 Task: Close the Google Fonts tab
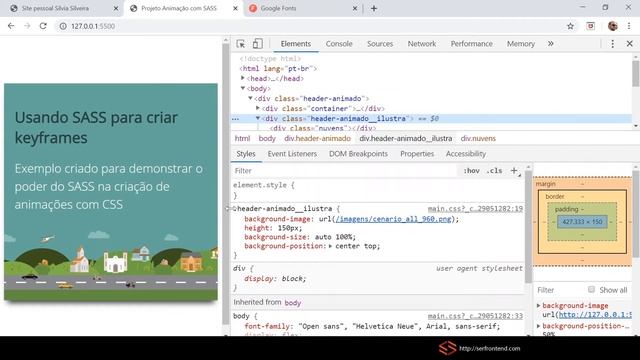click(x=355, y=8)
